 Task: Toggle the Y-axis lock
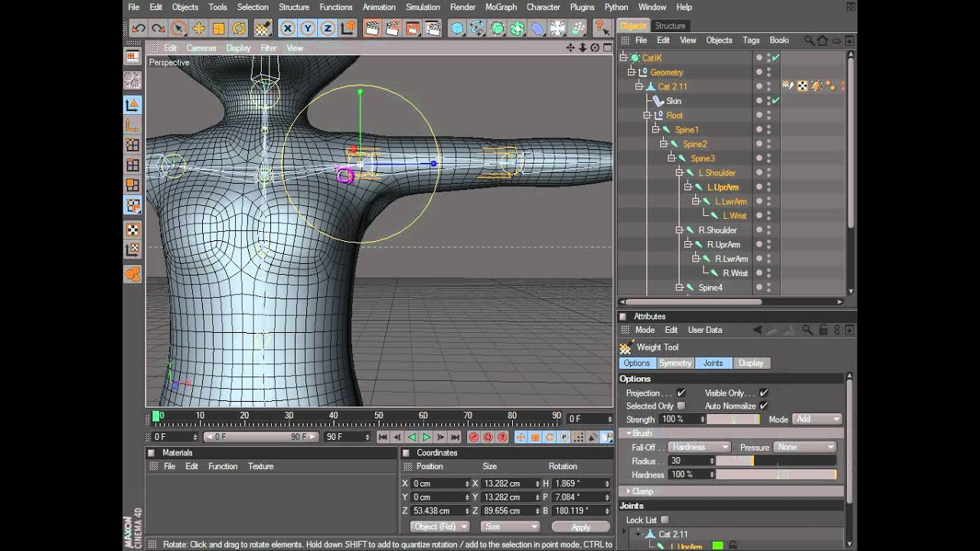point(307,28)
